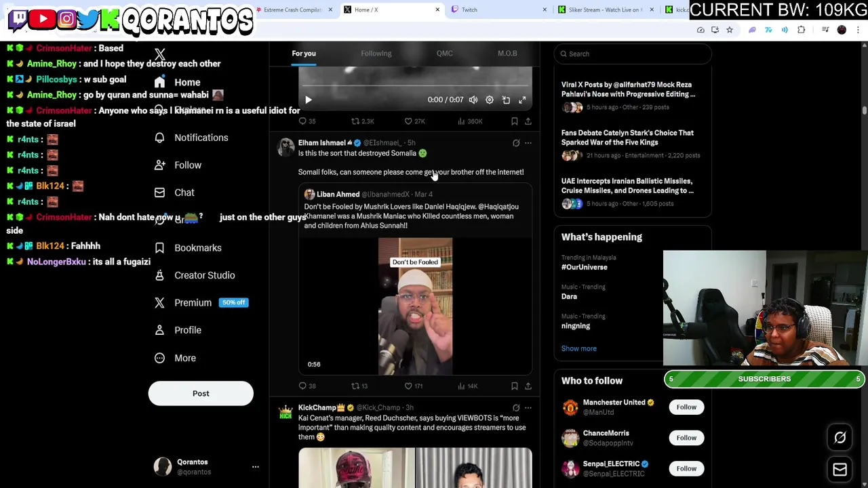Viewport: 868px width, 488px height.
Task: Open Grok icon on Elham Ishmael post
Action: (516, 143)
